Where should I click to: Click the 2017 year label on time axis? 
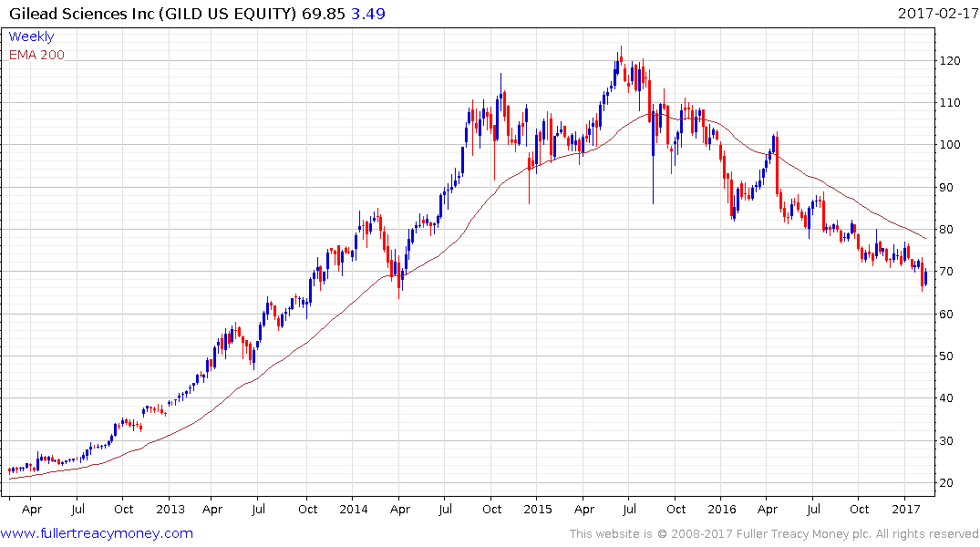coord(906,509)
